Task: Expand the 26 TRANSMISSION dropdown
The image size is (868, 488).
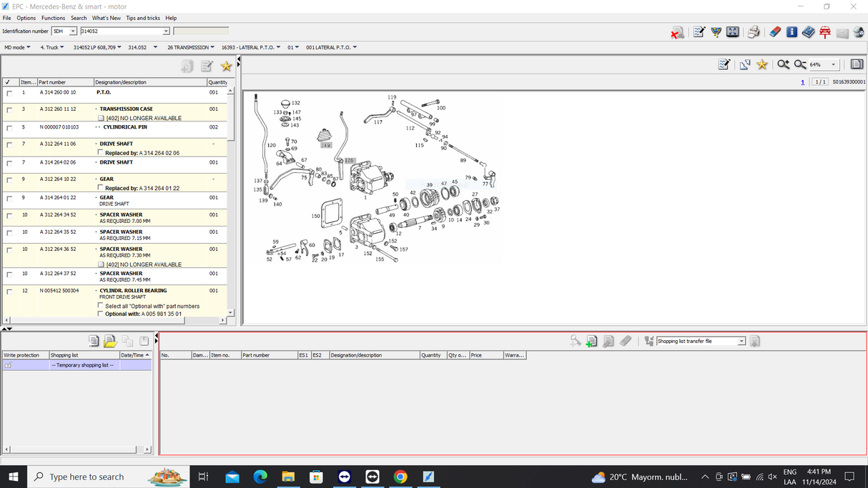Action: (212, 48)
